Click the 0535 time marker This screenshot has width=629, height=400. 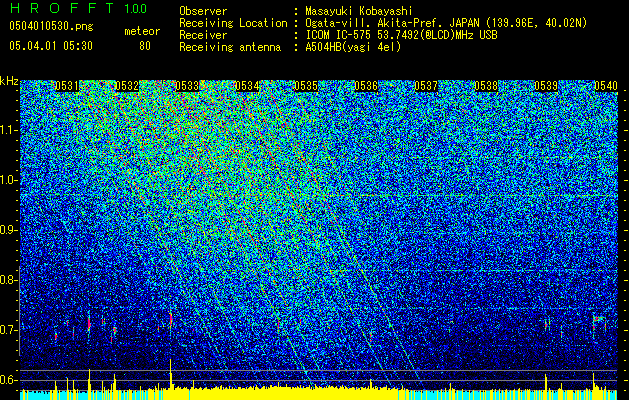pos(306,86)
